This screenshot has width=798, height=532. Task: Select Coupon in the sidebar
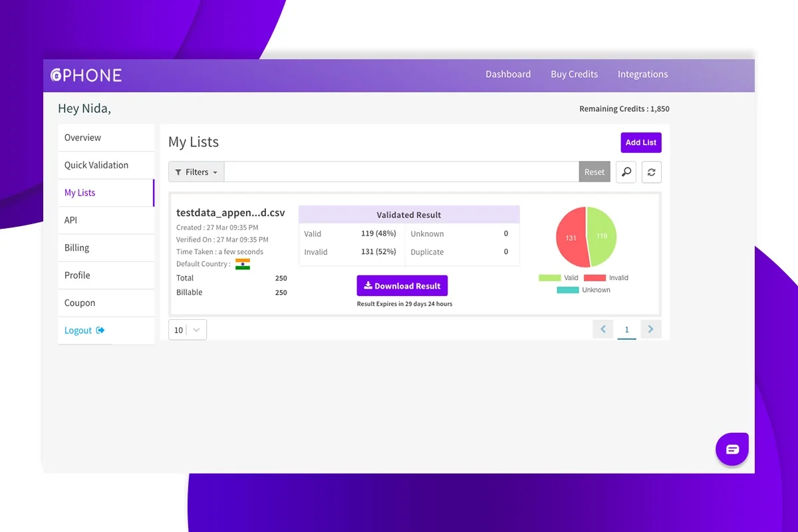point(106,303)
